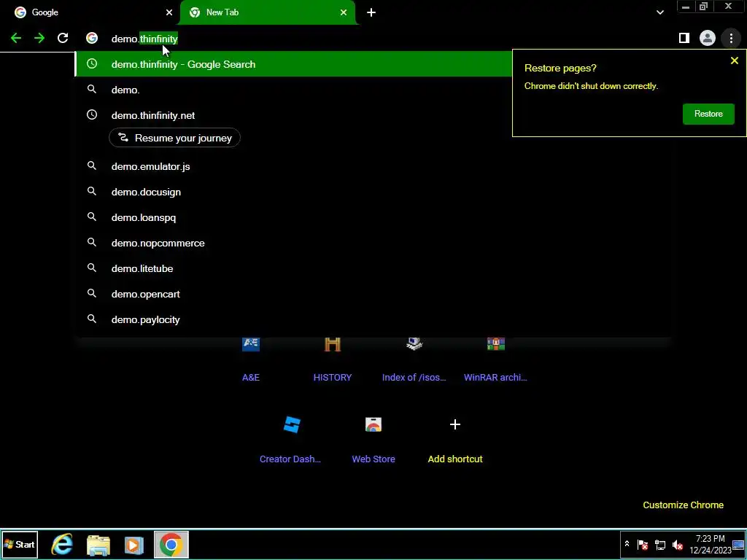Close the New Tab tab
Image resolution: width=747 pixels, height=560 pixels.
coord(344,12)
